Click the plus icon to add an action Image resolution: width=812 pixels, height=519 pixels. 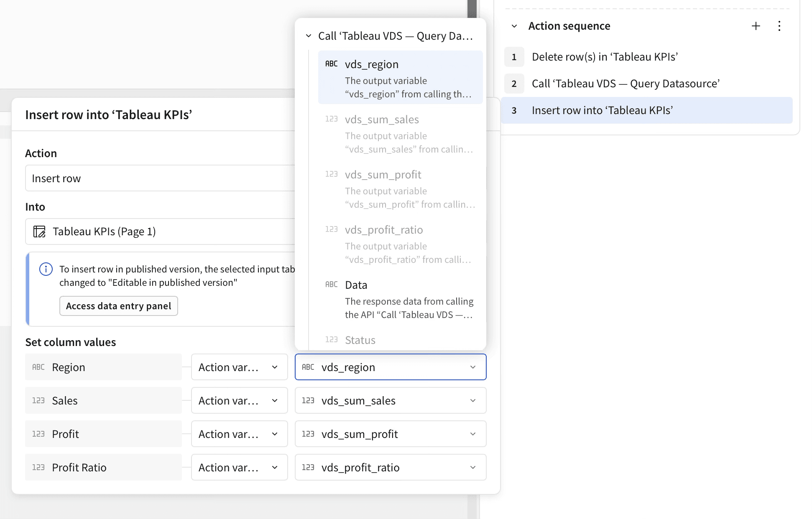pos(756,26)
